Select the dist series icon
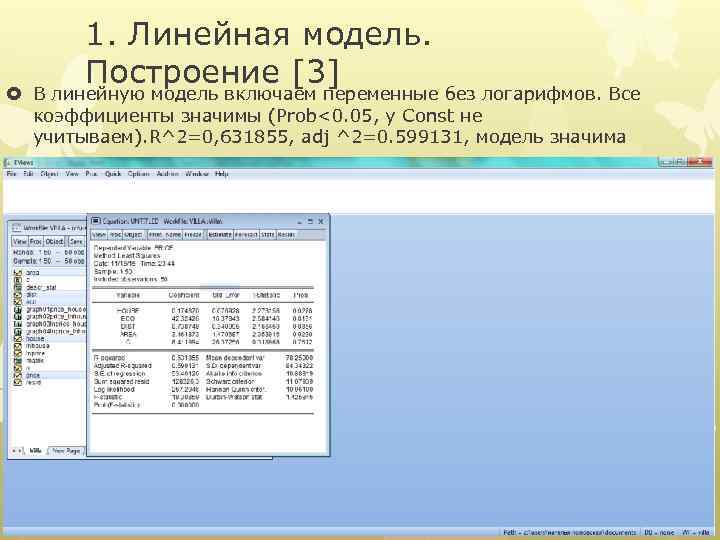Image resolution: width=720 pixels, height=540 pixels. click(x=18, y=295)
